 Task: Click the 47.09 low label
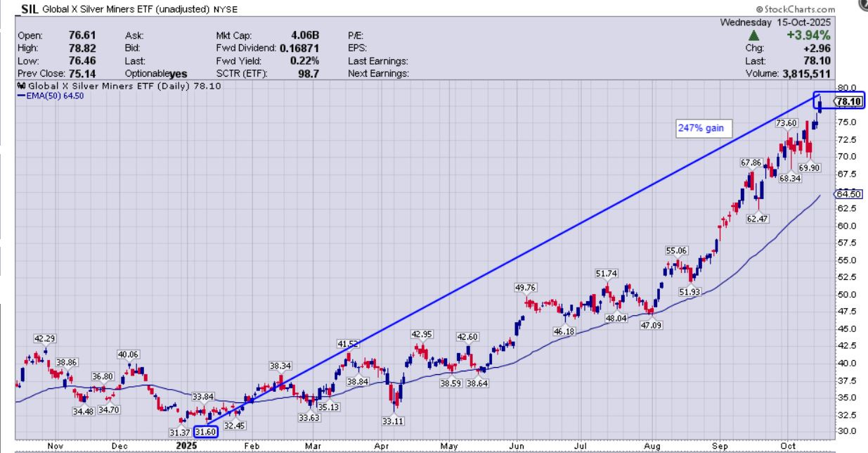tap(653, 324)
